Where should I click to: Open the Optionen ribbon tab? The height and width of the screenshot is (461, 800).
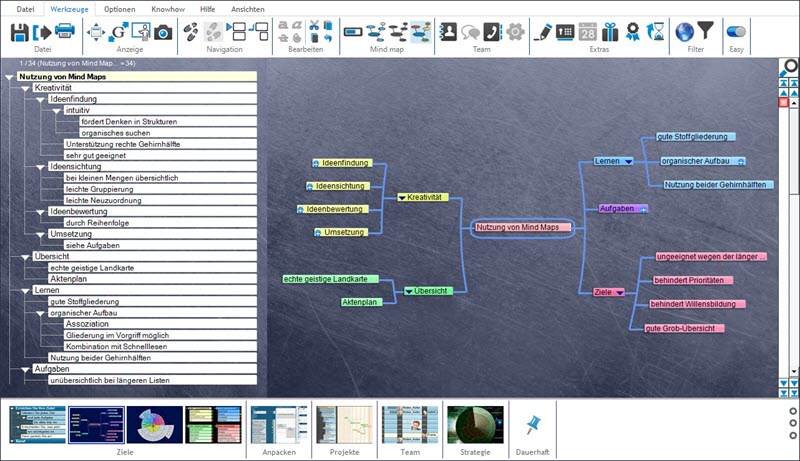(120, 8)
